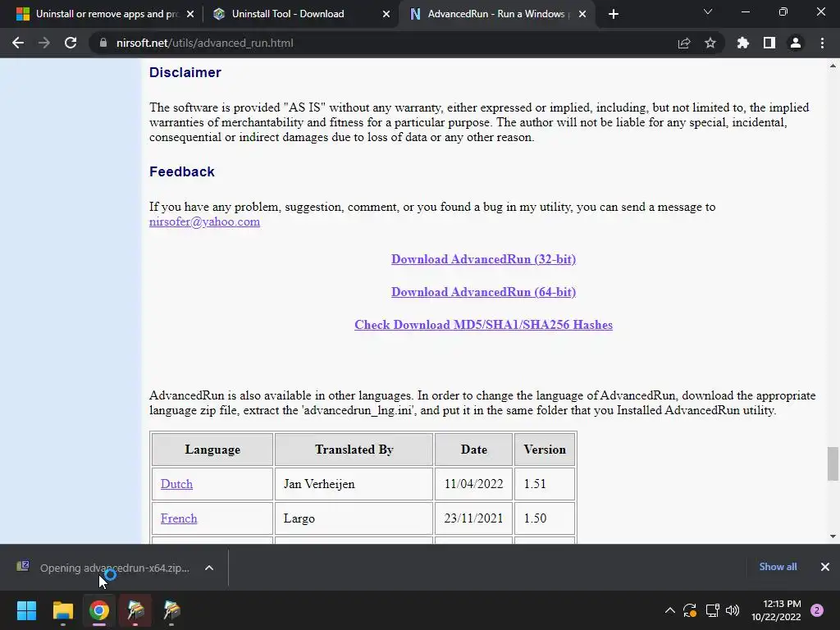Viewport: 840px width, 630px height.
Task: Close the Uninstall or remove apps tab
Action: (x=190, y=14)
